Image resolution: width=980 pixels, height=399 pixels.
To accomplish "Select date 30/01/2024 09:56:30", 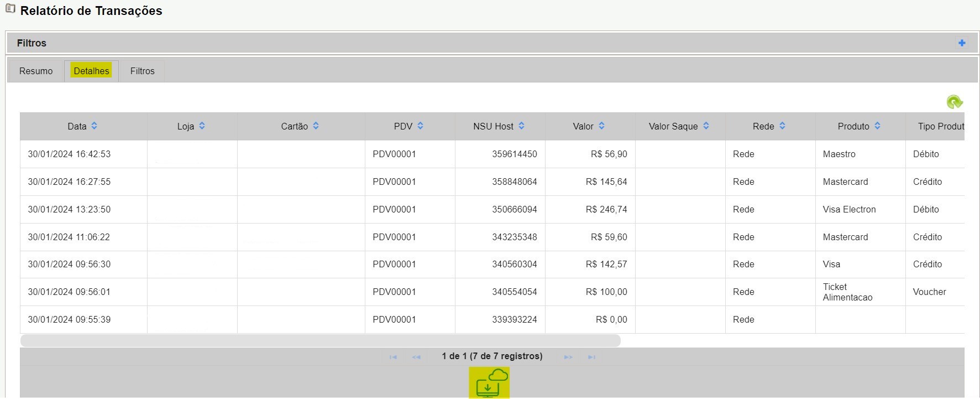I will click(69, 264).
